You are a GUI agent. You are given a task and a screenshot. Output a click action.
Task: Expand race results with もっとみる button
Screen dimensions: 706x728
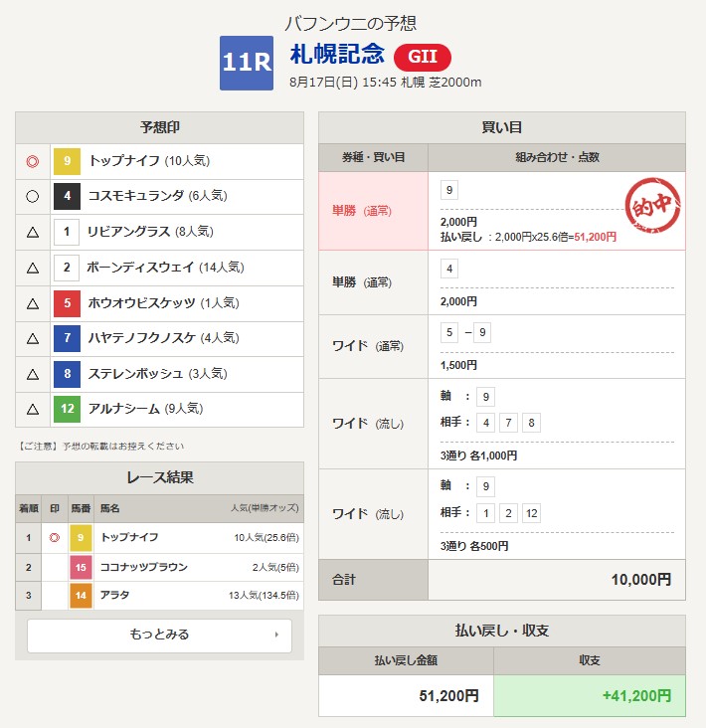[159, 635]
